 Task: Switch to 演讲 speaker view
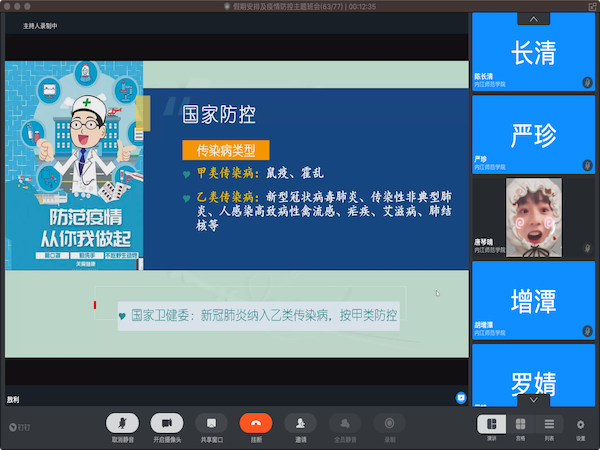point(491,424)
